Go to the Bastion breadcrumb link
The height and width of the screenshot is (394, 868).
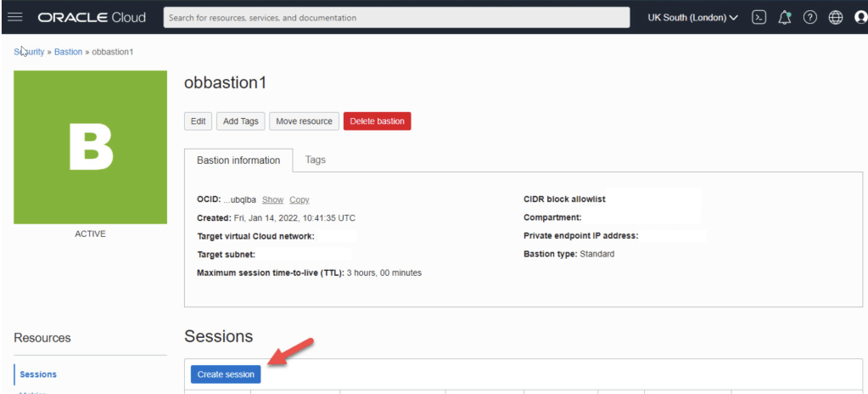pyautogui.click(x=68, y=52)
